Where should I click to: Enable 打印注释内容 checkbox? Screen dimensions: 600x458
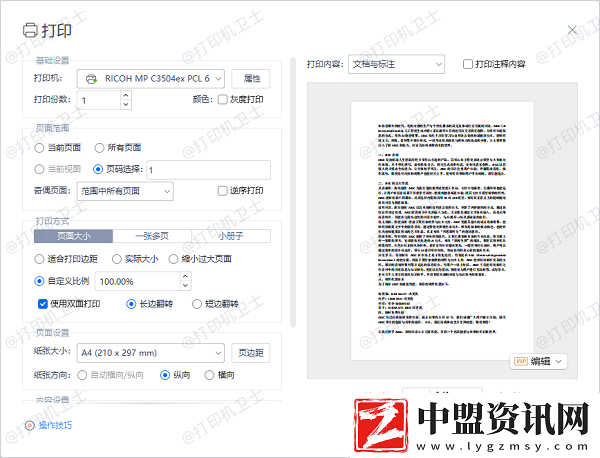468,64
